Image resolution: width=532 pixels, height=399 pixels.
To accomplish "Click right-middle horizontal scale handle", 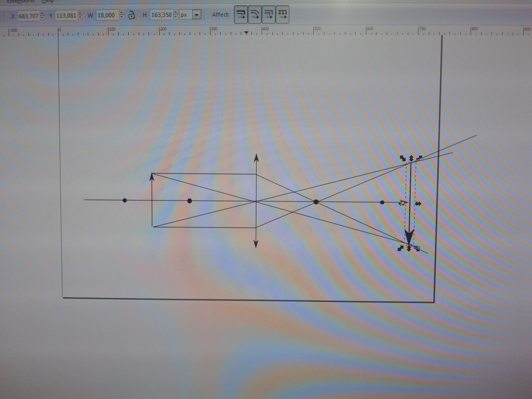I will [x=418, y=204].
